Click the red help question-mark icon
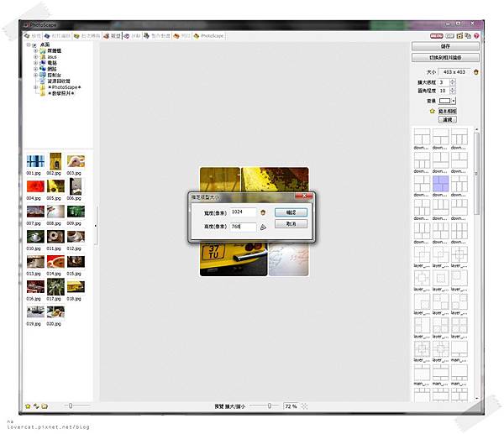This screenshot has width=504, height=434. point(476,36)
